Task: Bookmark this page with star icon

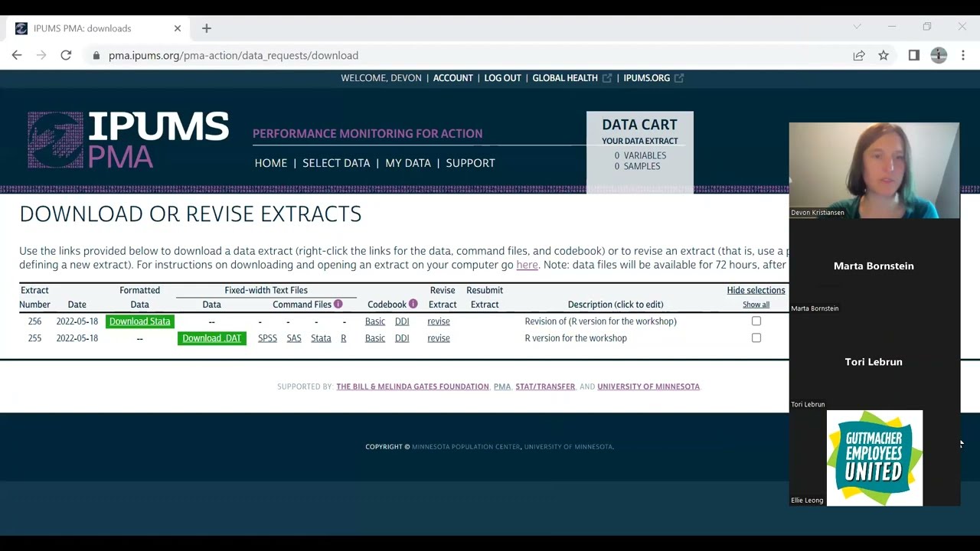Action: click(884, 55)
